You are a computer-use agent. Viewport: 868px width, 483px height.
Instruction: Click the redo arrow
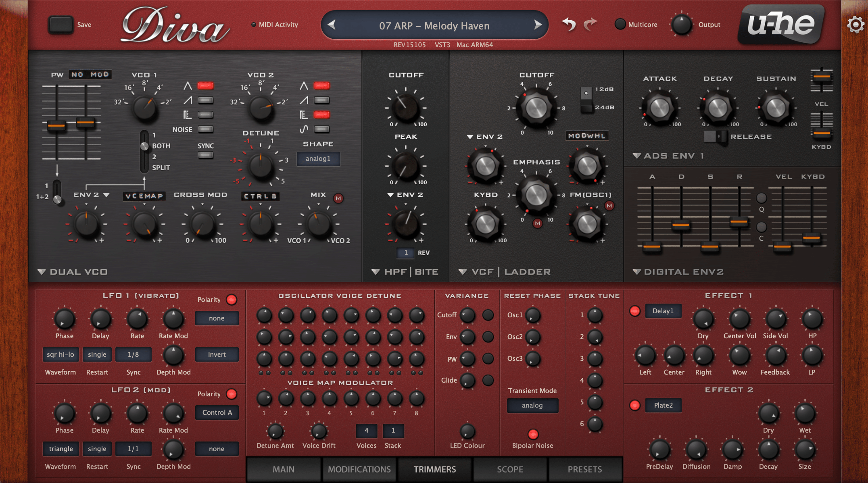tap(590, 24)
